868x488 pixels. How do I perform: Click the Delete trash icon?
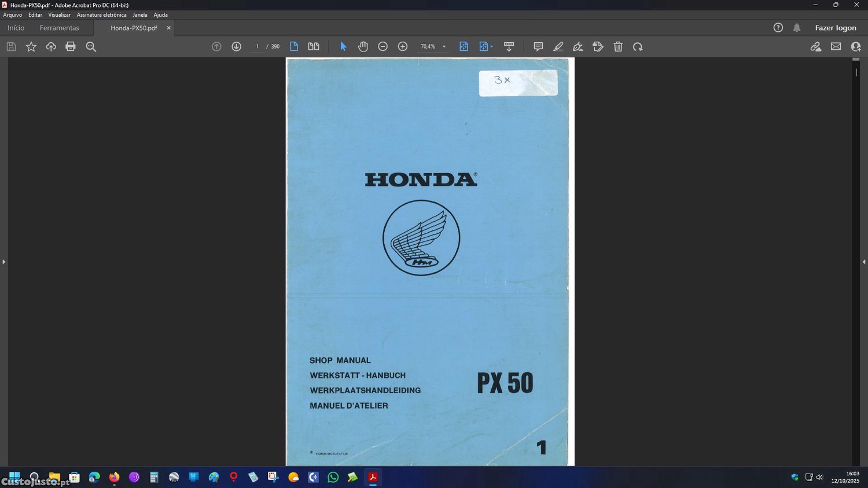click(x=618, y=47)
